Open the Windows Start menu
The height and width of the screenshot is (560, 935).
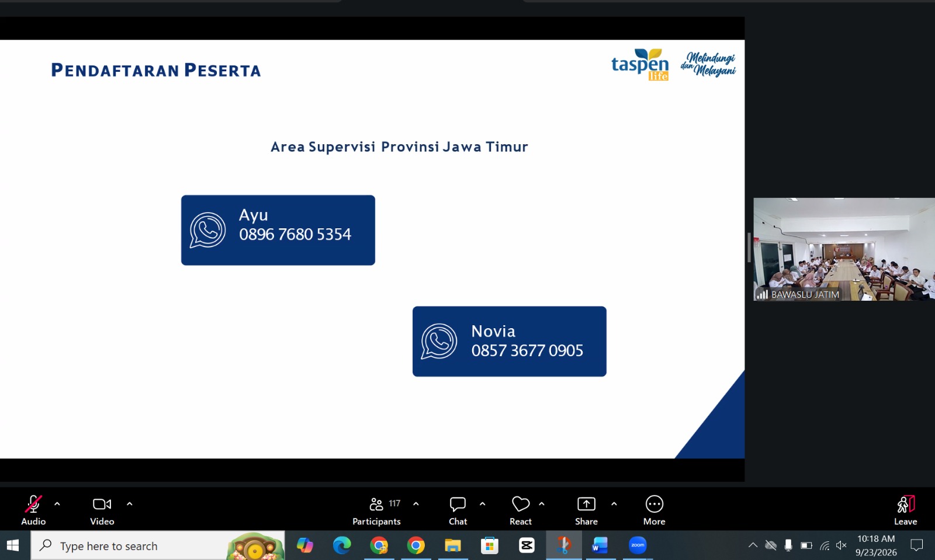[13, 545]
